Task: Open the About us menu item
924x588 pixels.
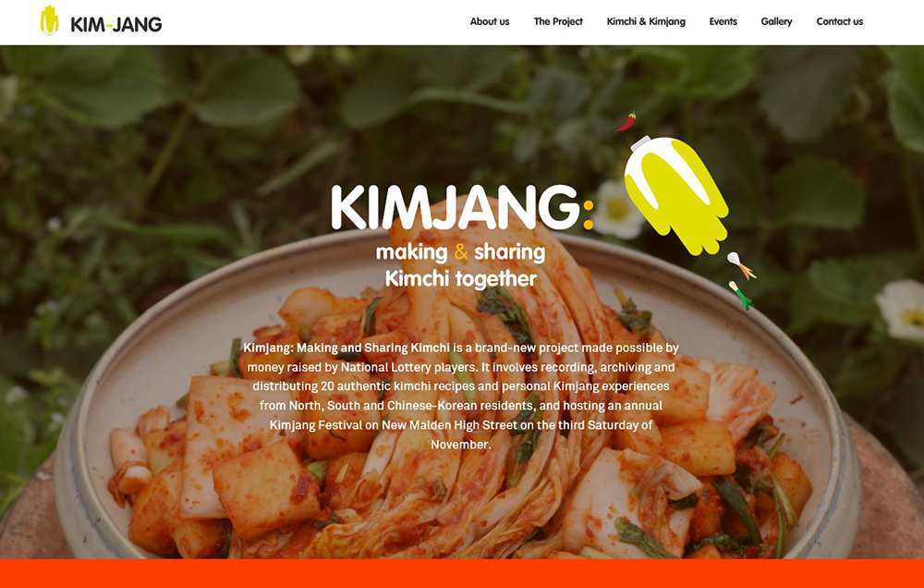Action: [490, 21]
